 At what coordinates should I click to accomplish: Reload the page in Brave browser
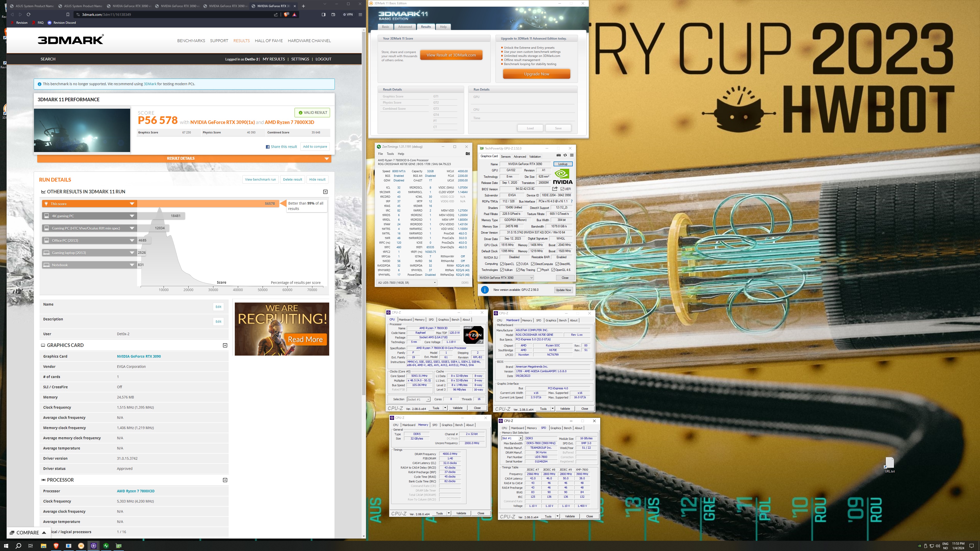(29, 15)
